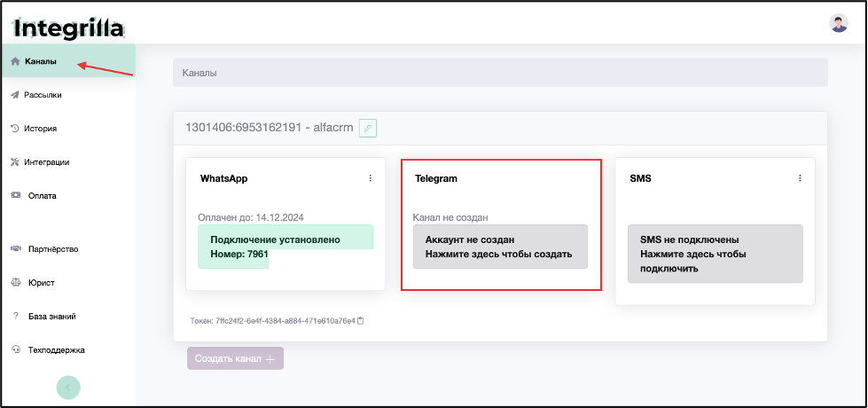Click the Интеграции tools icon
868x408 pixels.
[15, 162]
